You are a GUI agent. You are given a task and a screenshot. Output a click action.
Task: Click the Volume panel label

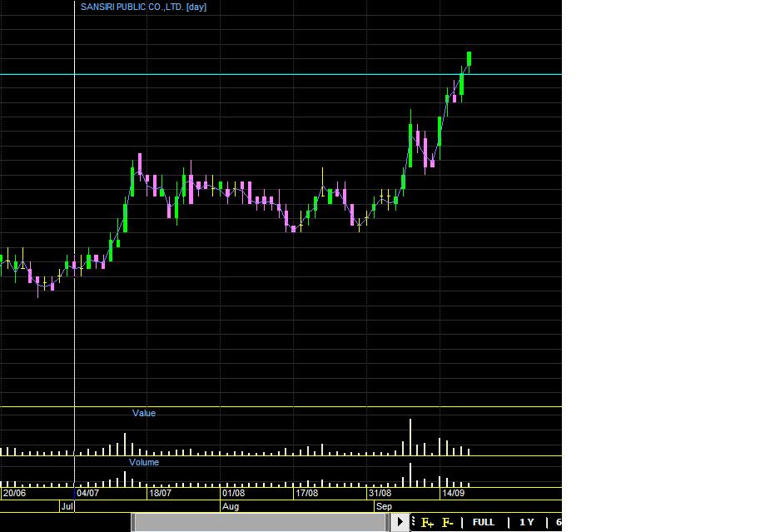point(144,462)
